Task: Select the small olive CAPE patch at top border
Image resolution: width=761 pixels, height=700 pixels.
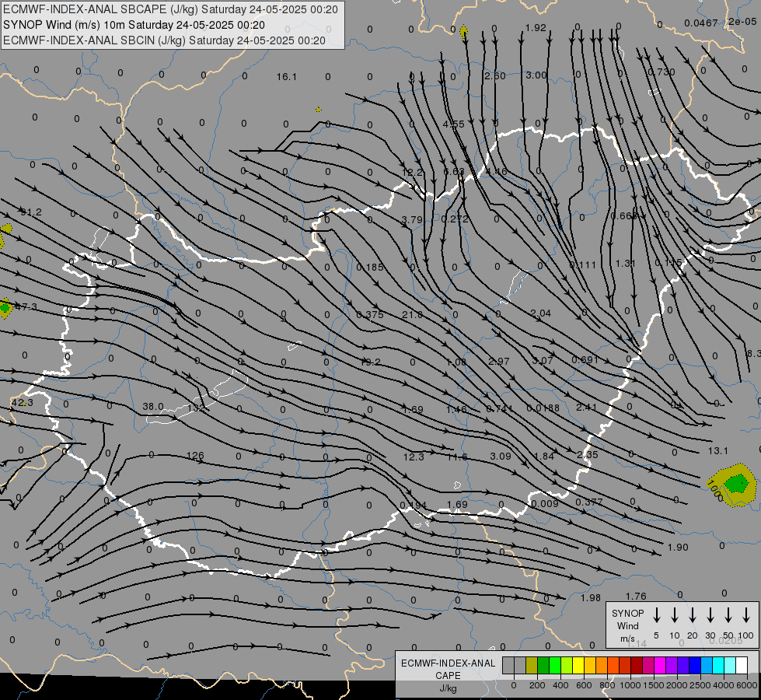Action: 463,32
